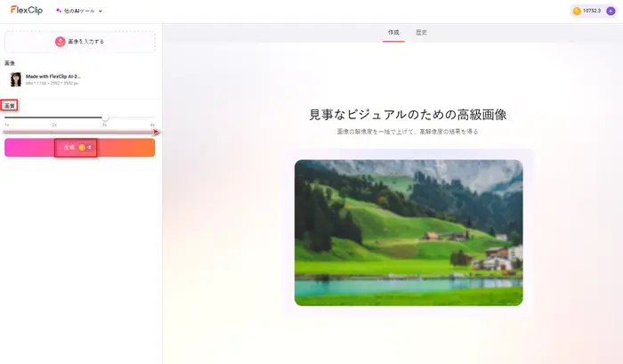Click the landscape sample preview image
The image size is (623, 364).
click(x=409, y=233)
